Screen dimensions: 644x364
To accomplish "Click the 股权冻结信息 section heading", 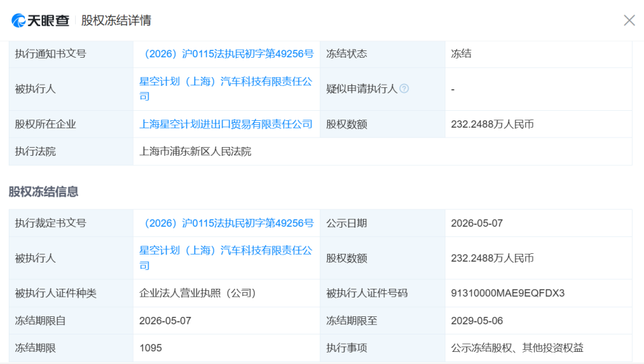I will pos(44,191).
